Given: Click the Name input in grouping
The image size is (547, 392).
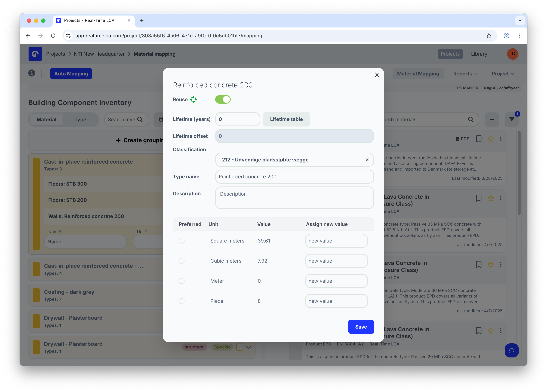Looking at the screenshot, I should click(85, 242).
